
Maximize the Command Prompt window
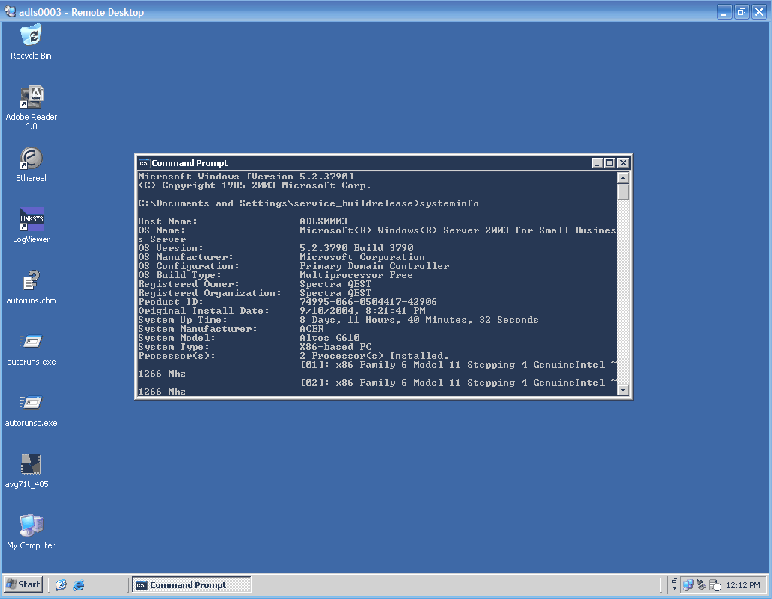point(610,163)
